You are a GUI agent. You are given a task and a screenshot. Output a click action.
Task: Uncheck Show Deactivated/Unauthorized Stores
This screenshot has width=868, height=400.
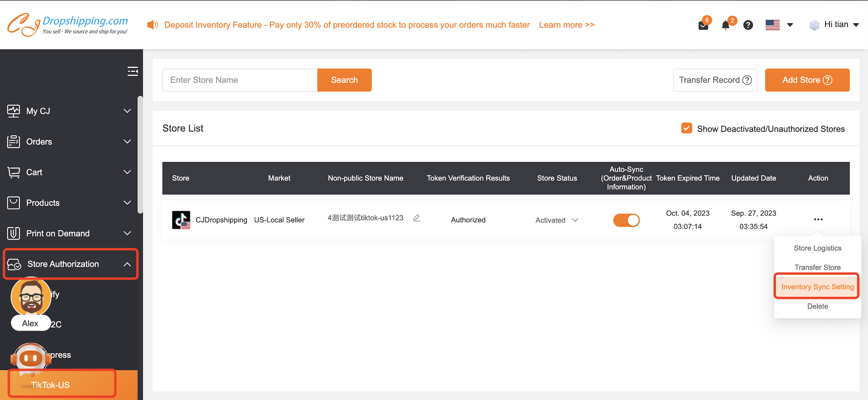coord(687,128)
